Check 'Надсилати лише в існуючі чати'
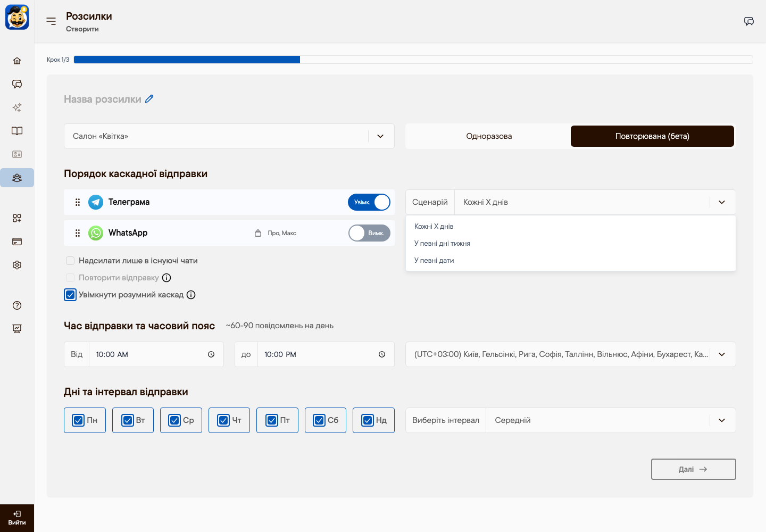 coord(70,261)
